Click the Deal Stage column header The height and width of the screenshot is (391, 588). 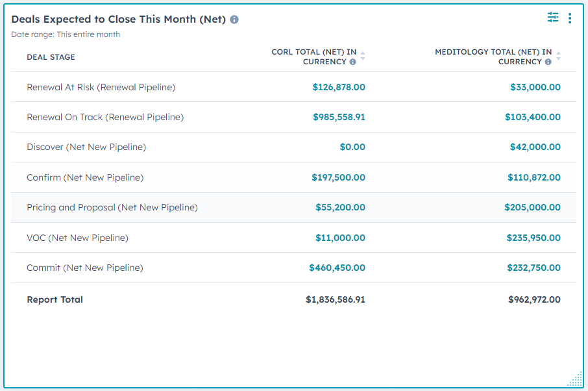(51, 57)
